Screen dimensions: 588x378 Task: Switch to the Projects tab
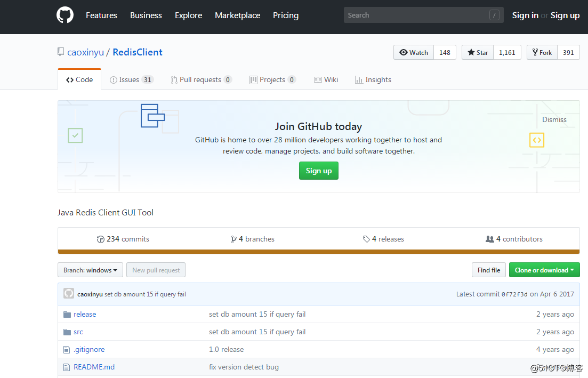pos(272,79)
